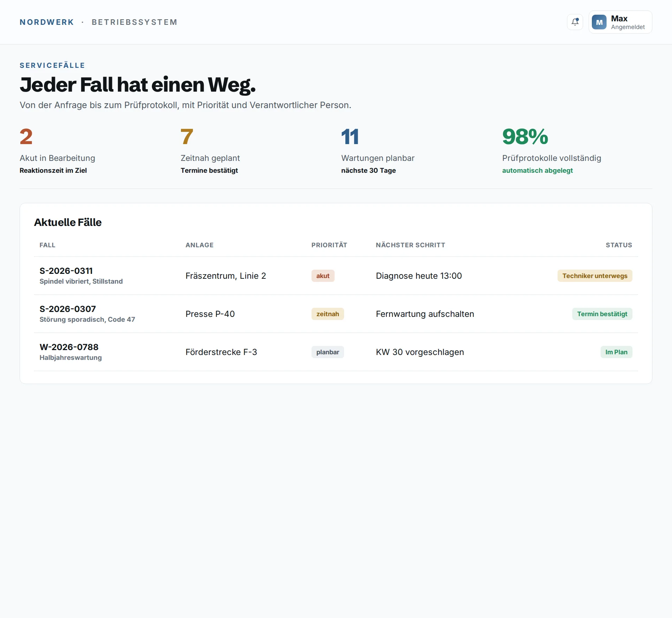Sort by the PRIORITÄT column header
672x618 pixels.
coord(329,245)
